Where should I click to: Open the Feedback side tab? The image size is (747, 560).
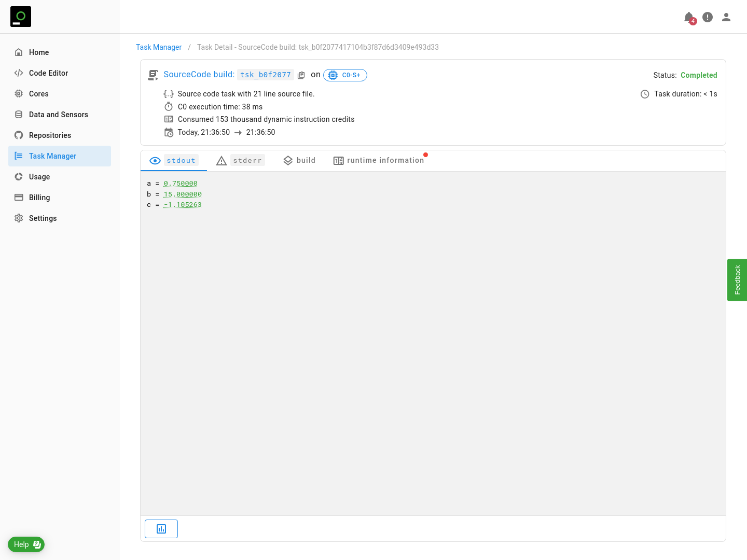(x=737, y=280)
